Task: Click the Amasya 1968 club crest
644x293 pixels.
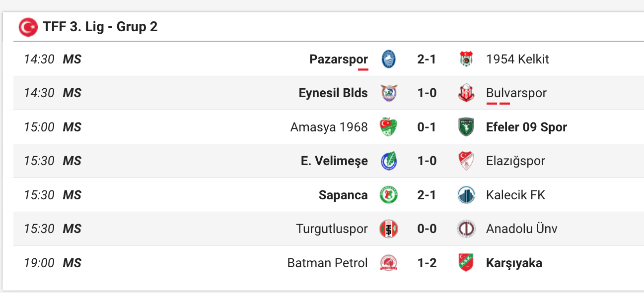Action: coord(389,127)
